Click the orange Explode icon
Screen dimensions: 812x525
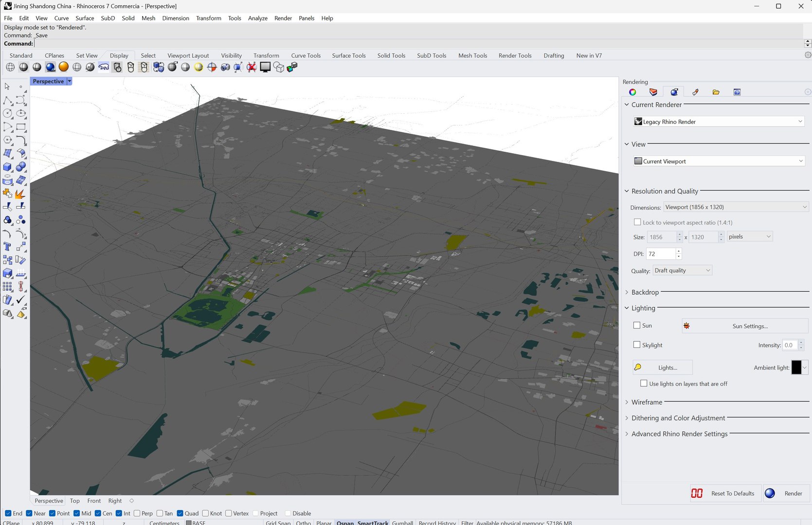(21, 193)
